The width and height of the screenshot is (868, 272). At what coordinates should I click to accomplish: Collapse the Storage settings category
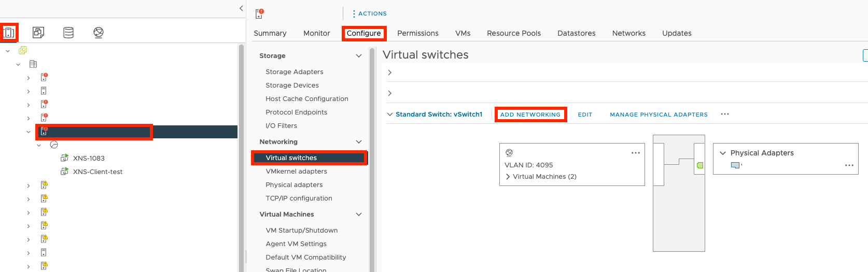(358, 56)
